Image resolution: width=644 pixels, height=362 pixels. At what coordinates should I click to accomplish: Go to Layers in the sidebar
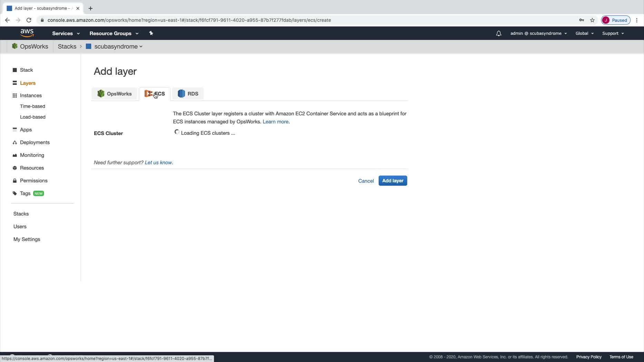tap(28, 83)
